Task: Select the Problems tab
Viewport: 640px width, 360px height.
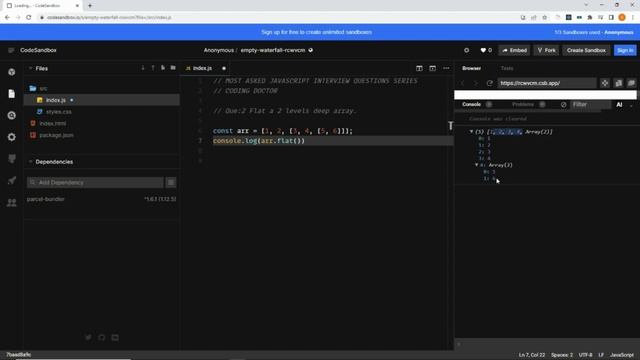Action: click(x=523, y=104)
